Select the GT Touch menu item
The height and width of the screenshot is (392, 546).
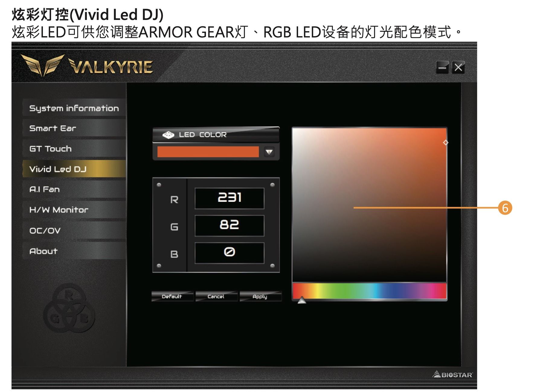[74, 149]
